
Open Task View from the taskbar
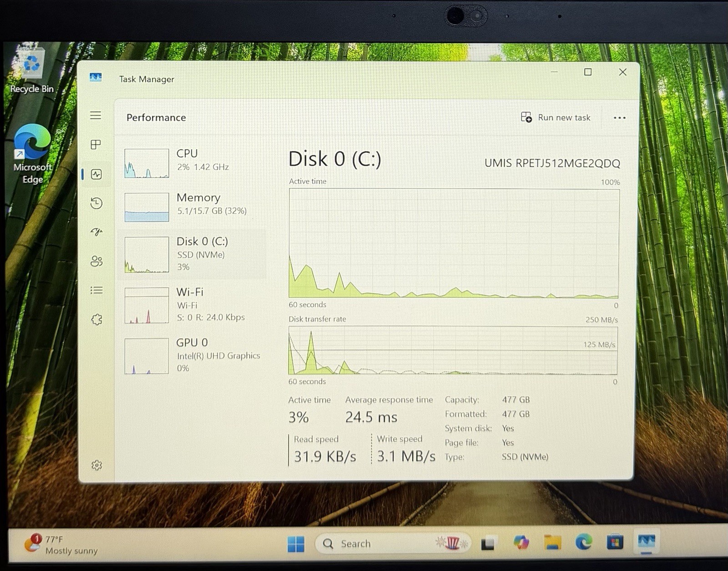click(488, 543)
